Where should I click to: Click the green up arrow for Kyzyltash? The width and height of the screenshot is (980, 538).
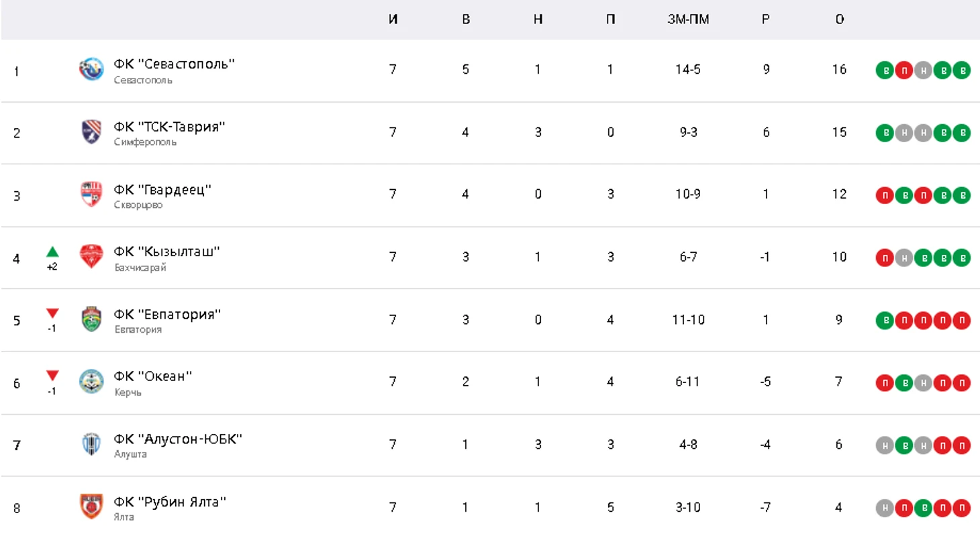click(52, 252)
